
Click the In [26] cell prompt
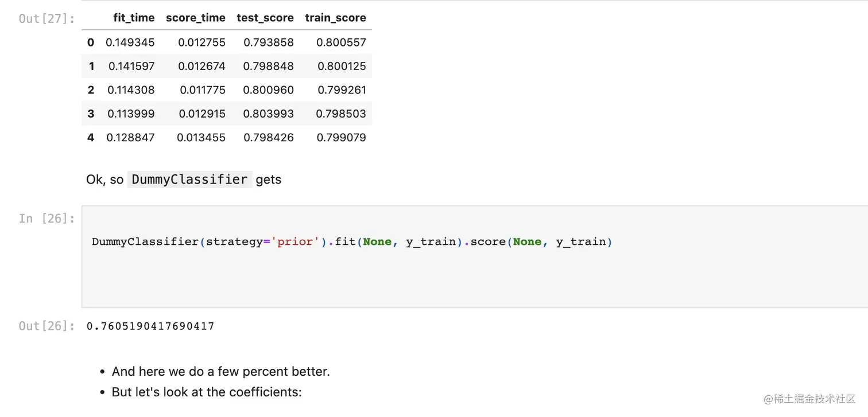click(46, 219)
